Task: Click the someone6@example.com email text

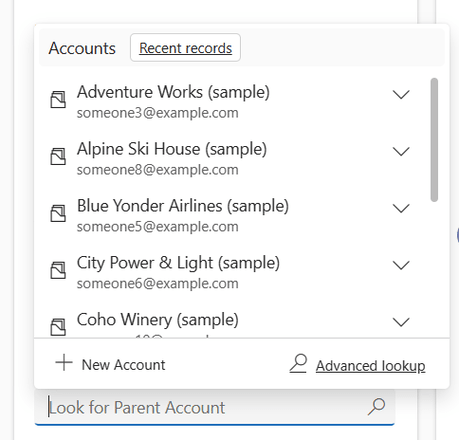Action: (158, 284)
